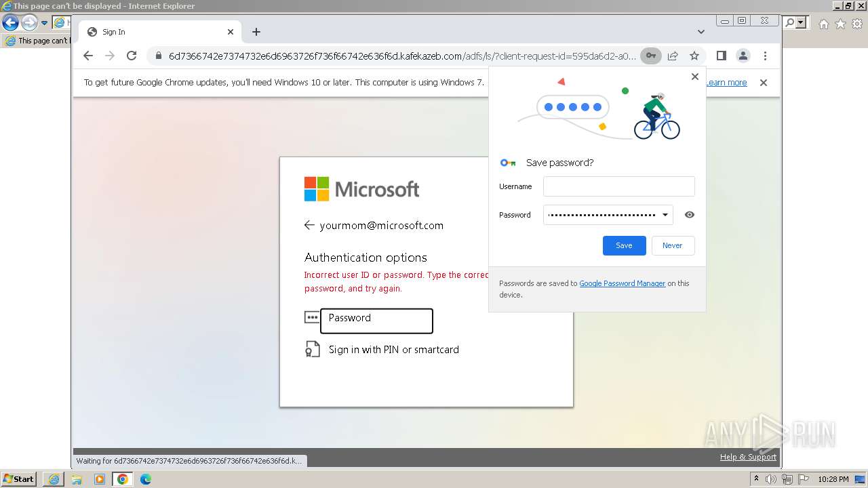This screenshot has width=868, height=488.
Task: Open Internet Explorer from taskbar
Action: click(x=54, y=479)
